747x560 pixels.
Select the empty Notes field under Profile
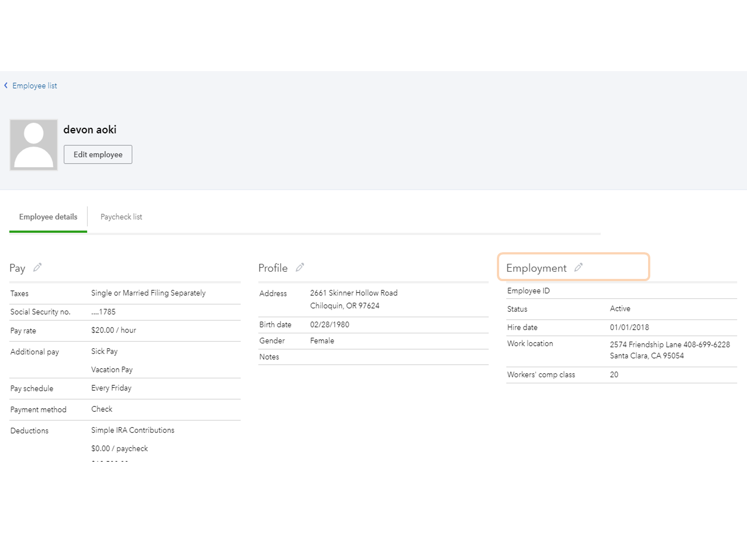coord(269,357)
